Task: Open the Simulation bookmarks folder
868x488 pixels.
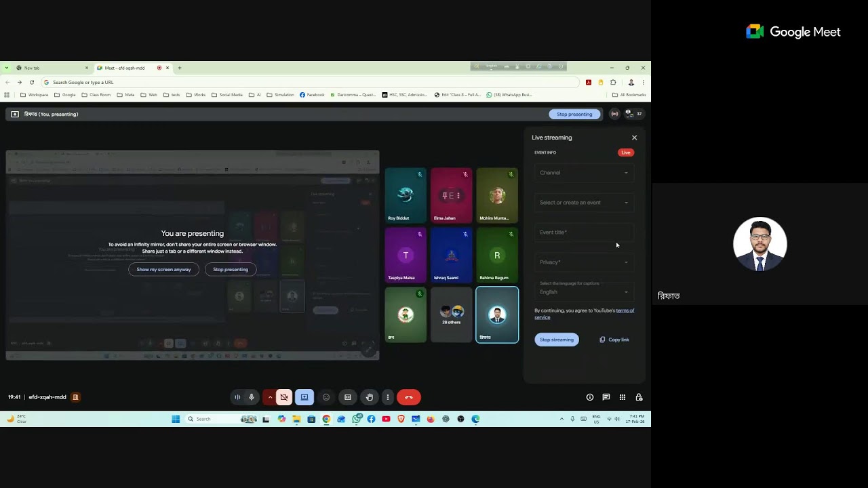Action: [280, 95]
